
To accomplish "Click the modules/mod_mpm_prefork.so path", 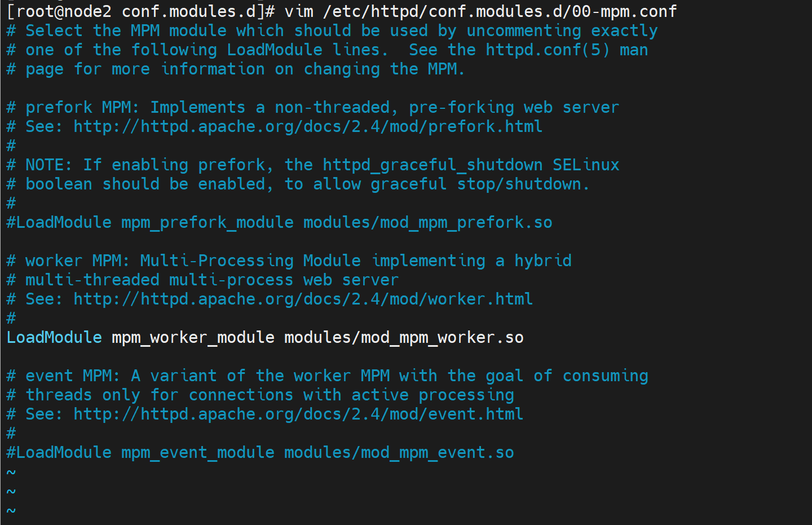I will click(427, 222).
